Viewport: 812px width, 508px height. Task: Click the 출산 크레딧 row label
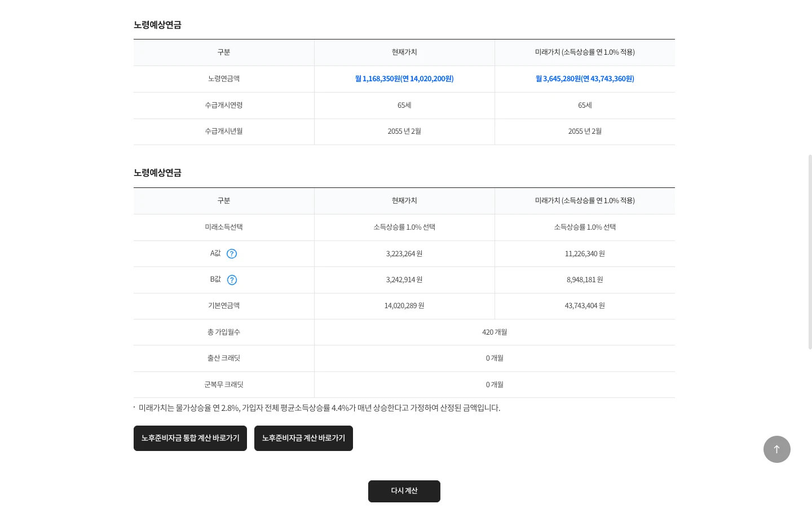point(224,358)
